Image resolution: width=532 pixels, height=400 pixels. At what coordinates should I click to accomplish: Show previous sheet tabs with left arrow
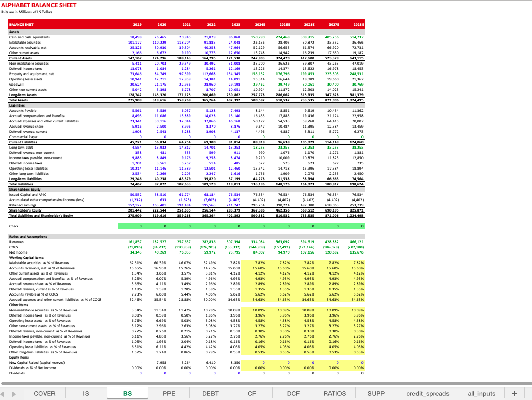click(3, 394)
